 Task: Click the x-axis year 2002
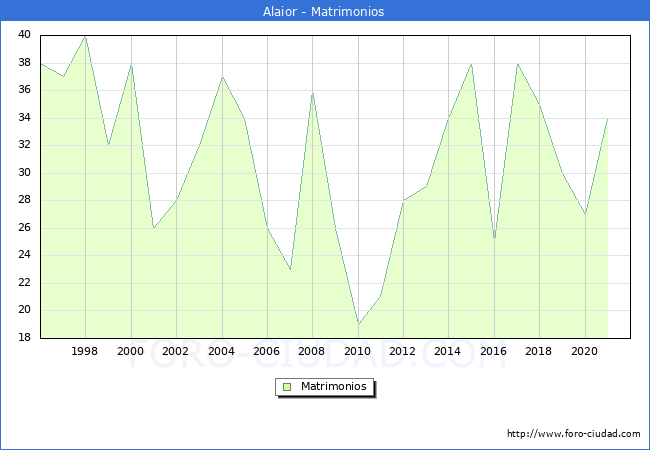pos(176,351)
